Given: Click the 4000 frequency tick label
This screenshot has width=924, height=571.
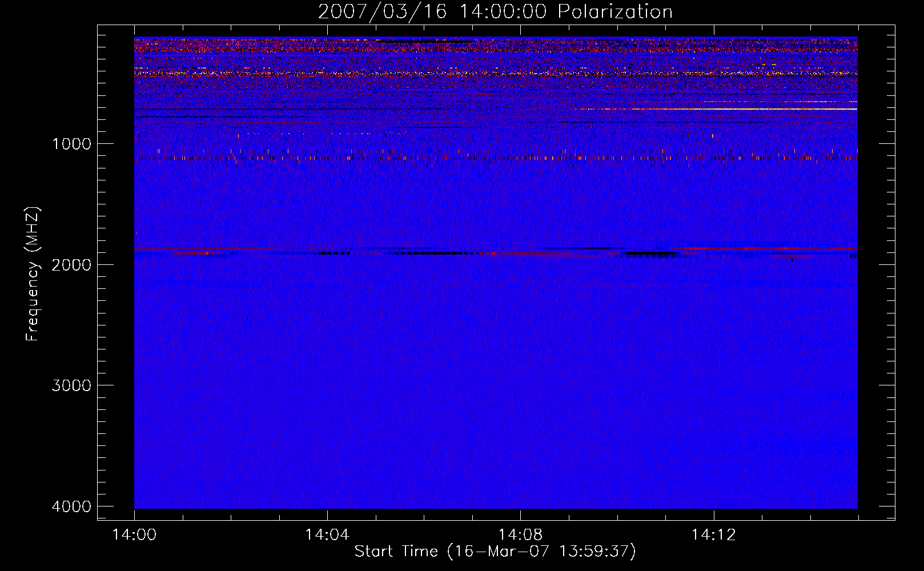Looking at the screenshot, I should 71,506.
